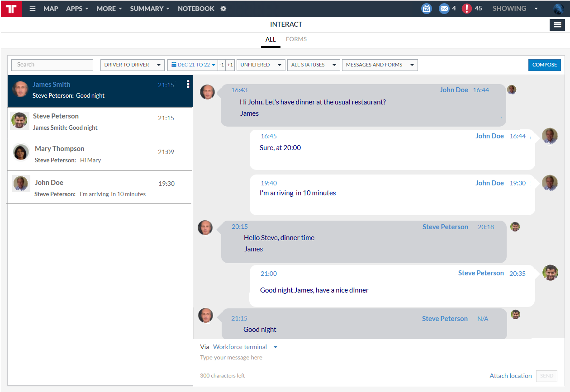Open the APPS menu

(x=77, y=9)
